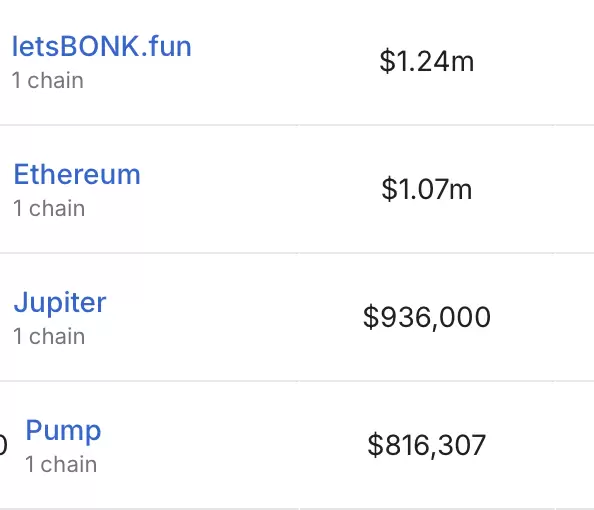Click the partially visible digit left of Pump
The image size is (594, 510).
tap(3, 445)
